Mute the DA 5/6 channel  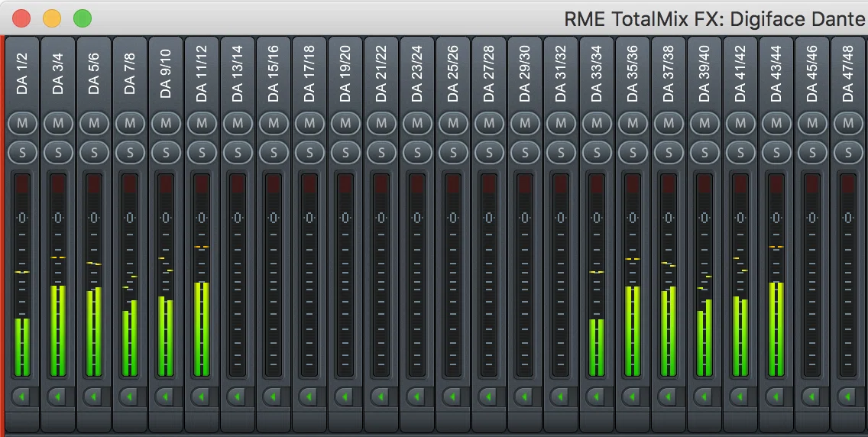click(94, 123)
